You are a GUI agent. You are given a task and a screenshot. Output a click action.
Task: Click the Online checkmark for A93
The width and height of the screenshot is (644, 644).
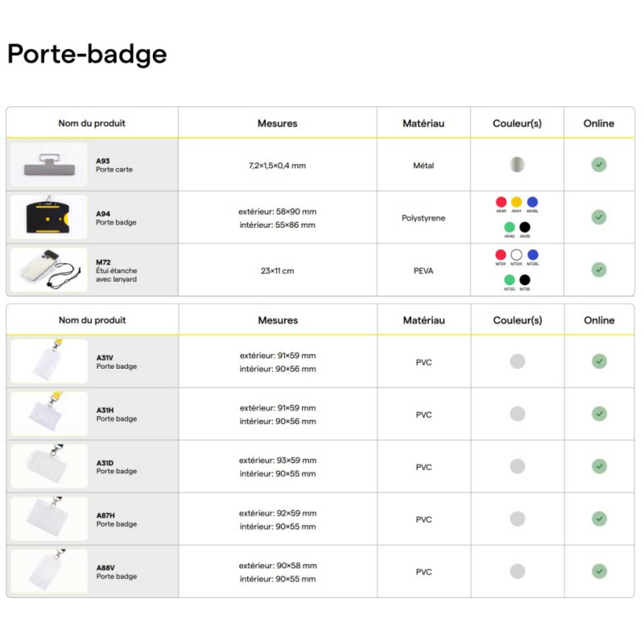coord(599,164)
